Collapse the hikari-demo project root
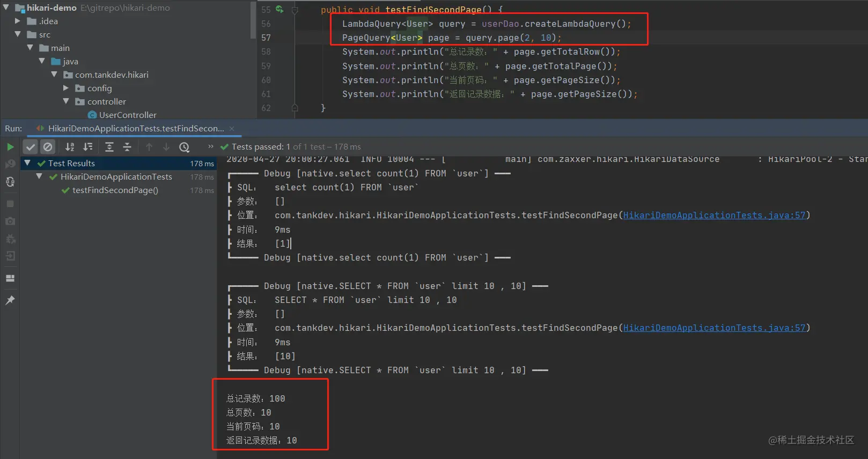This screenshot has width=868, height=459. (x=6, y=8)
